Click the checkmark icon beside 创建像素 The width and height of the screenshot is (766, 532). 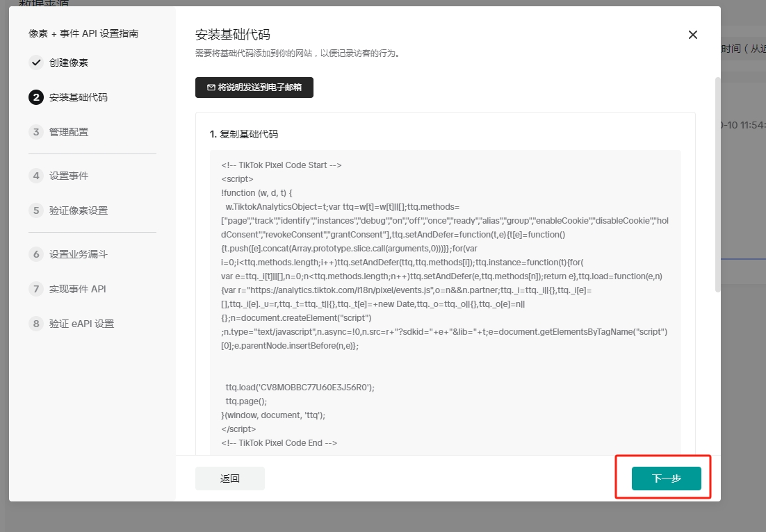pos(36,63)
